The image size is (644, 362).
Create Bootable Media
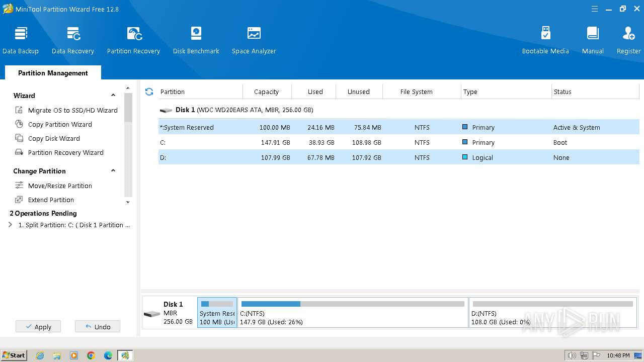545,40
